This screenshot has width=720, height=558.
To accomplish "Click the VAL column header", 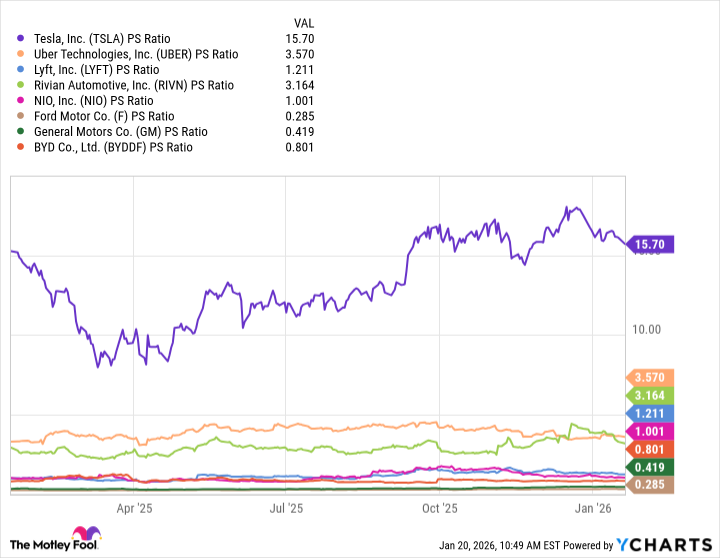I will click(x=302, y=21).
